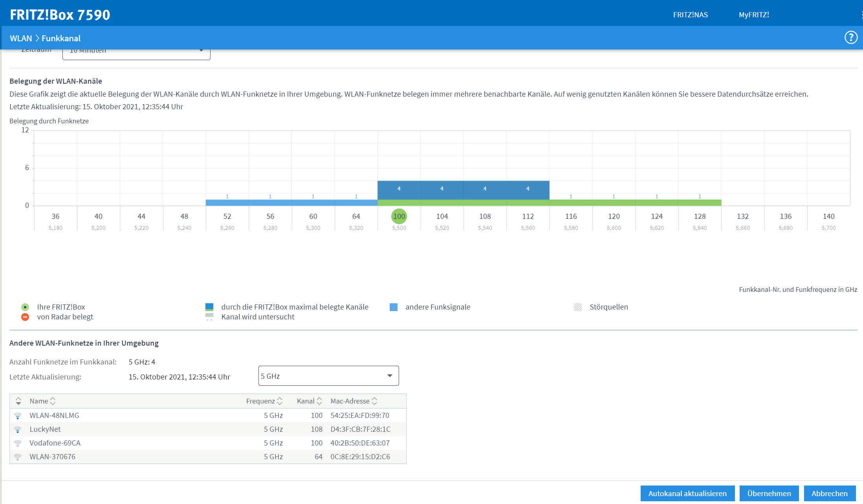Click the andere Funksignale legend swatch

point(394,307)
